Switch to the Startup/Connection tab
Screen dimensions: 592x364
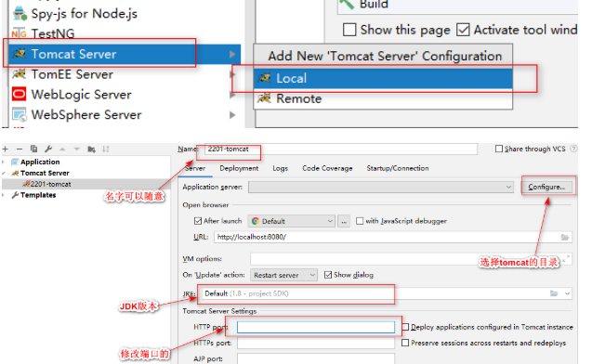click(x=398, y=168)
